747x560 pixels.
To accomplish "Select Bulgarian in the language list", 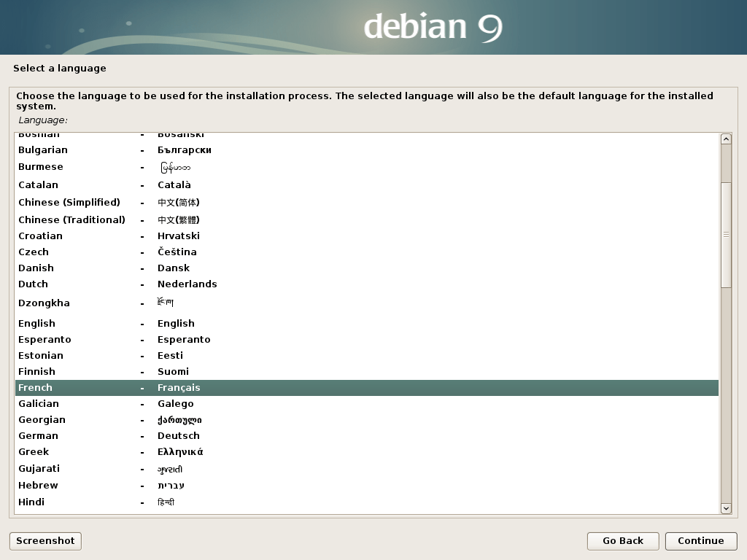I will [367, 150].
